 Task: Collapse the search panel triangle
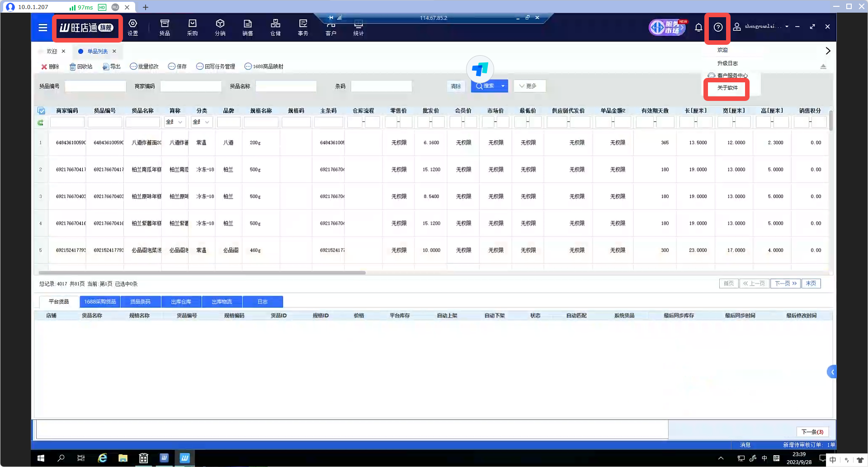(x=823, y=67)
